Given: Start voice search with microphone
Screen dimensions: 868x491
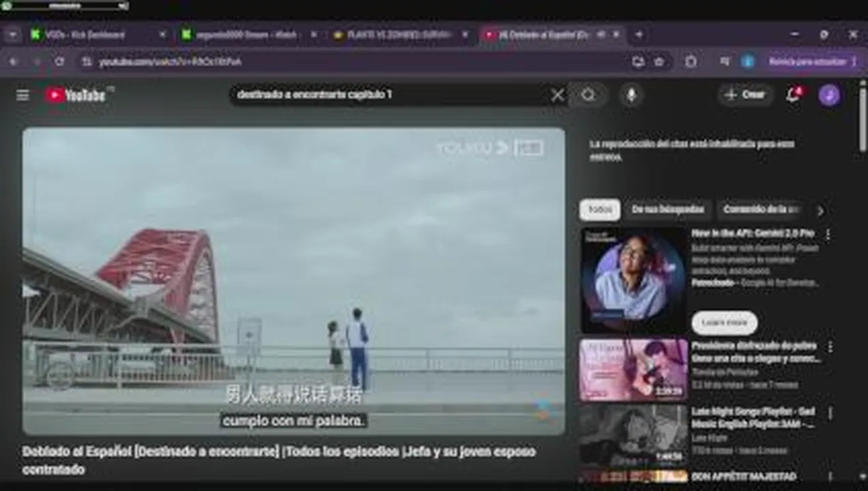Looking at the screenshot, I should click(x=631, y=95).
